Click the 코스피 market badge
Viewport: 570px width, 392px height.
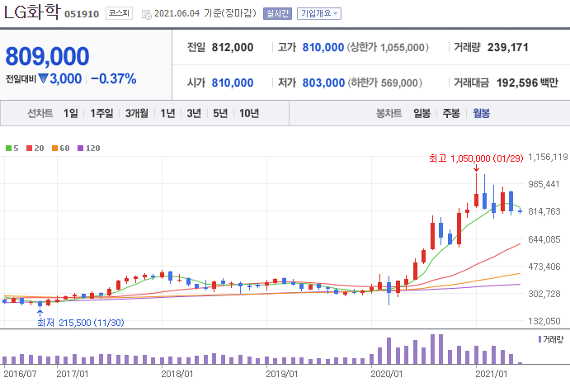(119, 13)
